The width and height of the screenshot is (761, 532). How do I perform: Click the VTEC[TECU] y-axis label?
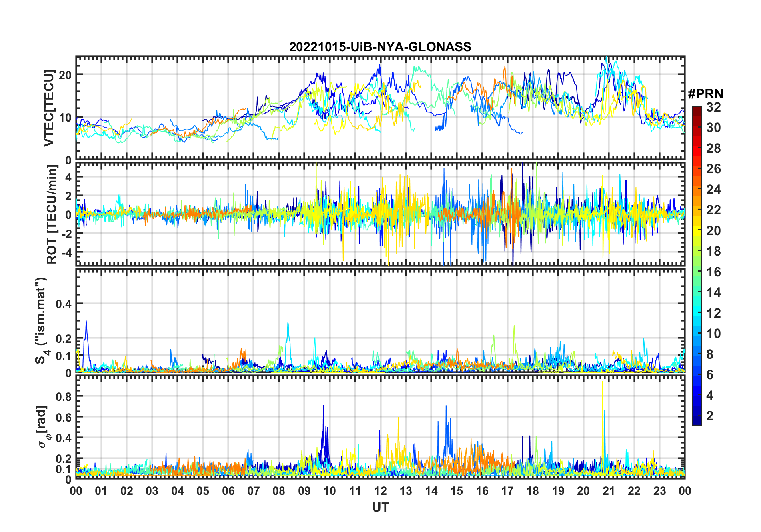(49, 108)
